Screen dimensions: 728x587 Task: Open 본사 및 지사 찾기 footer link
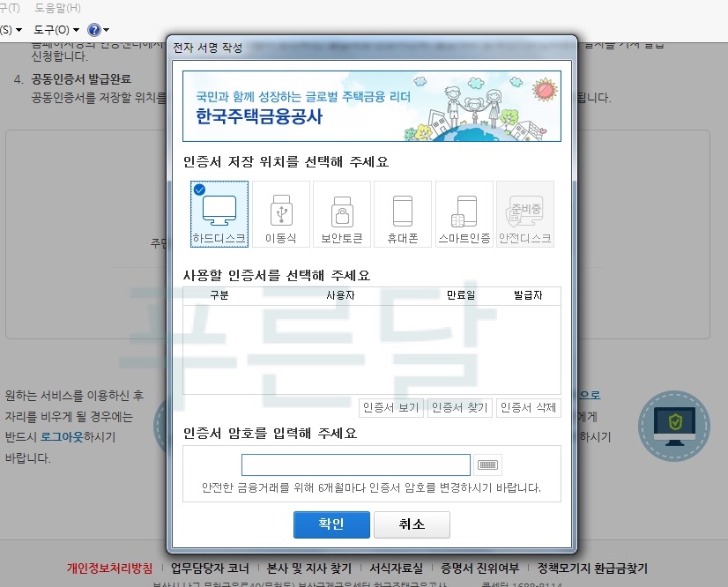click(309, 568)
